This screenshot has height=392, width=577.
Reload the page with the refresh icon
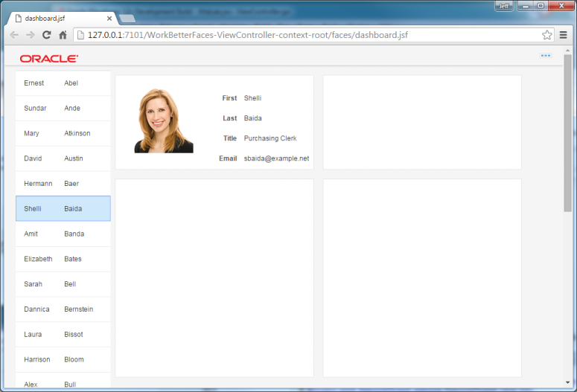[x=46, y=35]
